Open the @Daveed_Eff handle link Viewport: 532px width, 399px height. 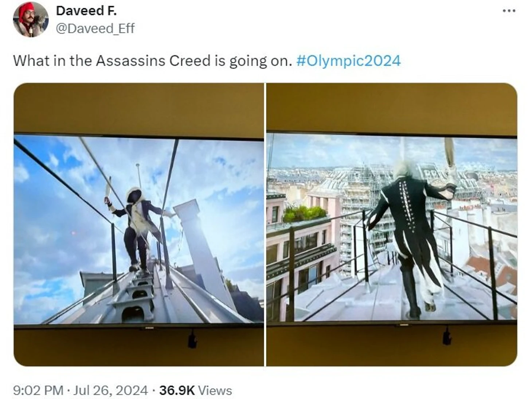95,28
